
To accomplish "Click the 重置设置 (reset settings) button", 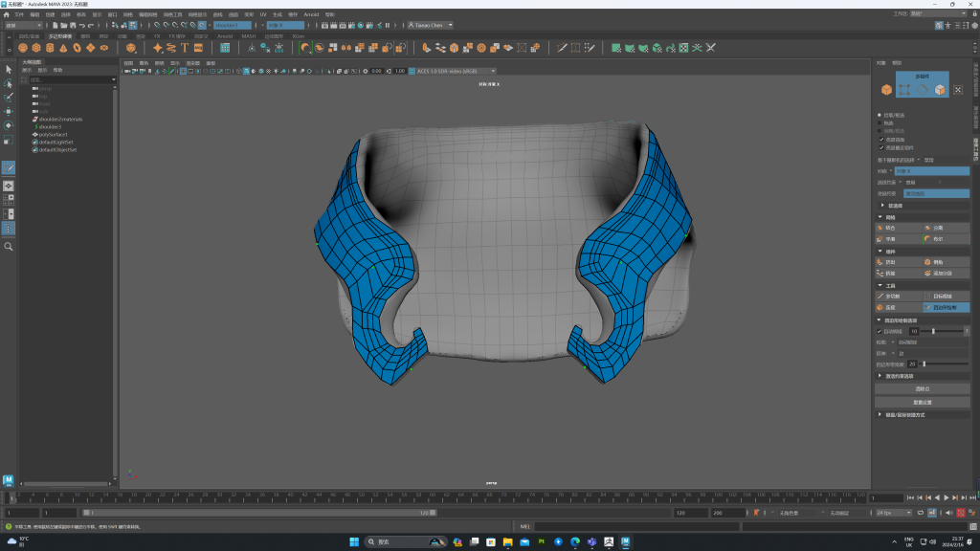I will [x=923, y=403].
